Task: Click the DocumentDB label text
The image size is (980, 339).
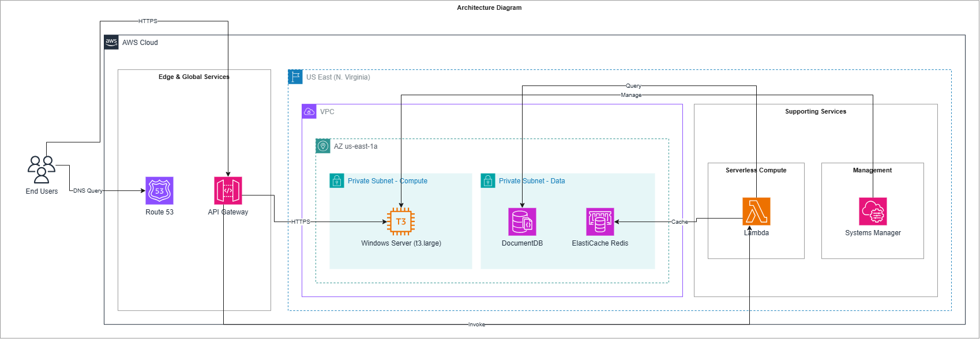Action: pyautogui.click(x=522, y=243)
